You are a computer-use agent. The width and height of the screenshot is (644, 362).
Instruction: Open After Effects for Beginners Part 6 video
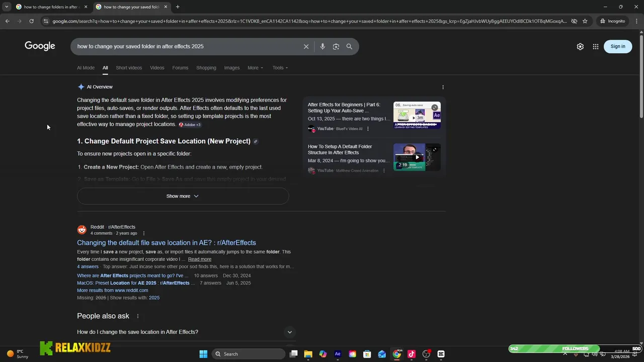point(344,108)
